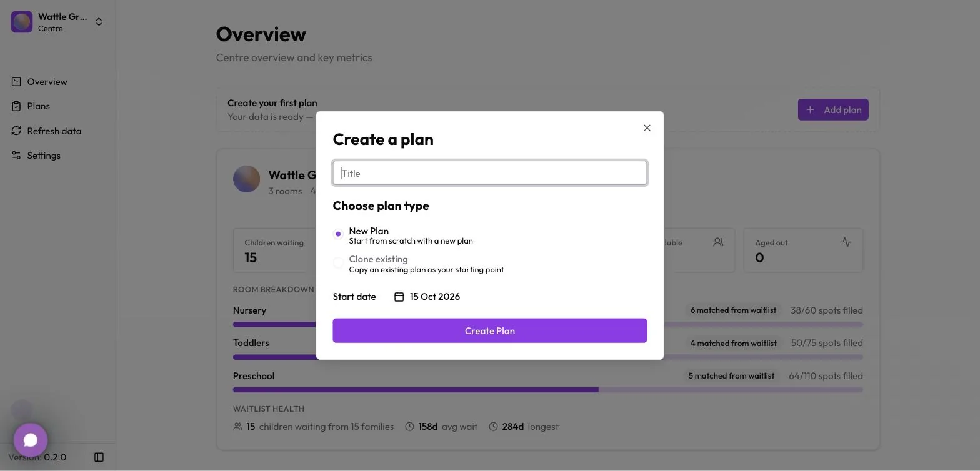The height and width of the screenshot is (471, 980).
Task: Click the '38/60 spots filled' text
Action: 827,310
